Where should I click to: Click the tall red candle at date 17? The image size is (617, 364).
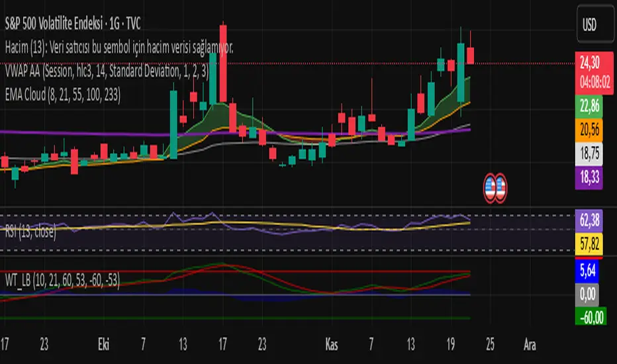(223, 63)
